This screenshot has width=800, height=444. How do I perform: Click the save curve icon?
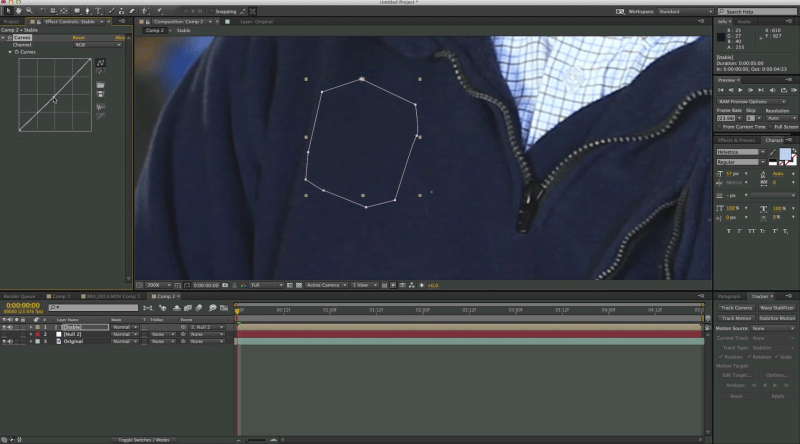101,94
